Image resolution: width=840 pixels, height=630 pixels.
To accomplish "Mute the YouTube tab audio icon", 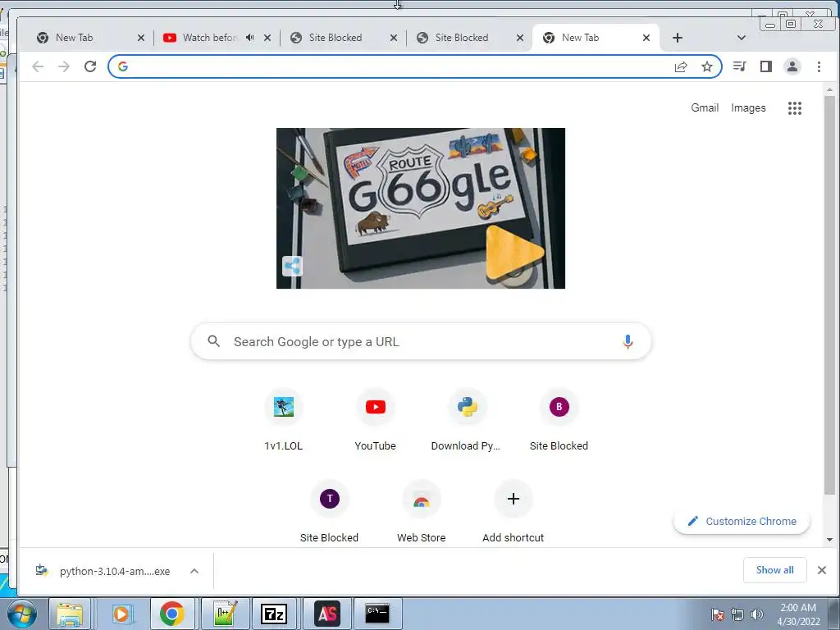I will click(249, 38).
